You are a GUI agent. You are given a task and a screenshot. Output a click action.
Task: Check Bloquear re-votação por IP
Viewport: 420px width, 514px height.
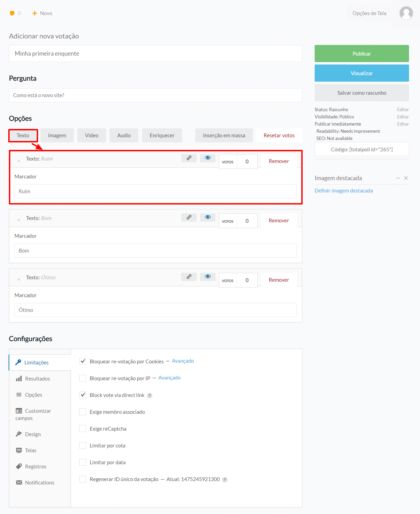[83, 378]
